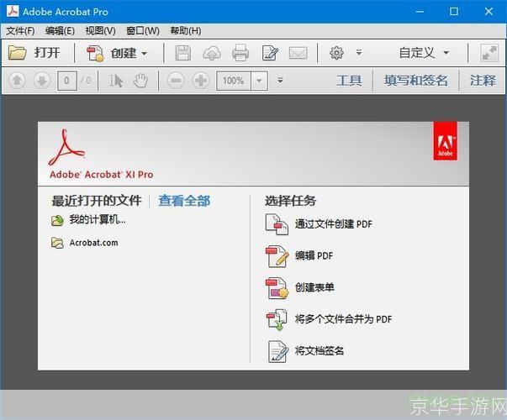Click the 查看全部 link

[x=184, y=201]
